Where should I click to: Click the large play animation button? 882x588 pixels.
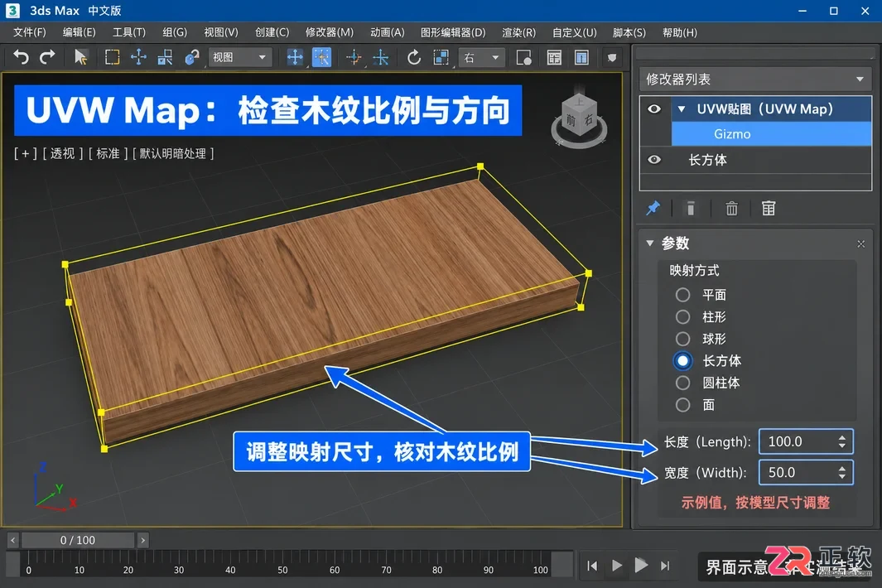tap(641, 565)
